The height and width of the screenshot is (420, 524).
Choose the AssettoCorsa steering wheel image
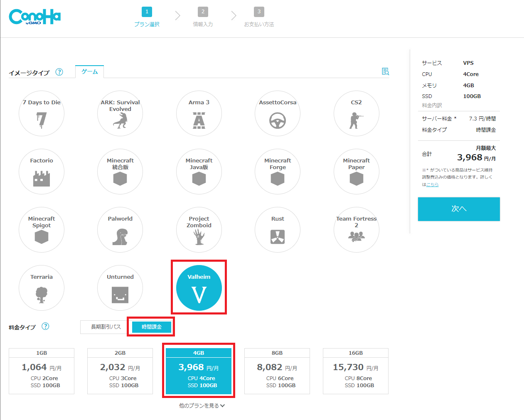(278, 113)
